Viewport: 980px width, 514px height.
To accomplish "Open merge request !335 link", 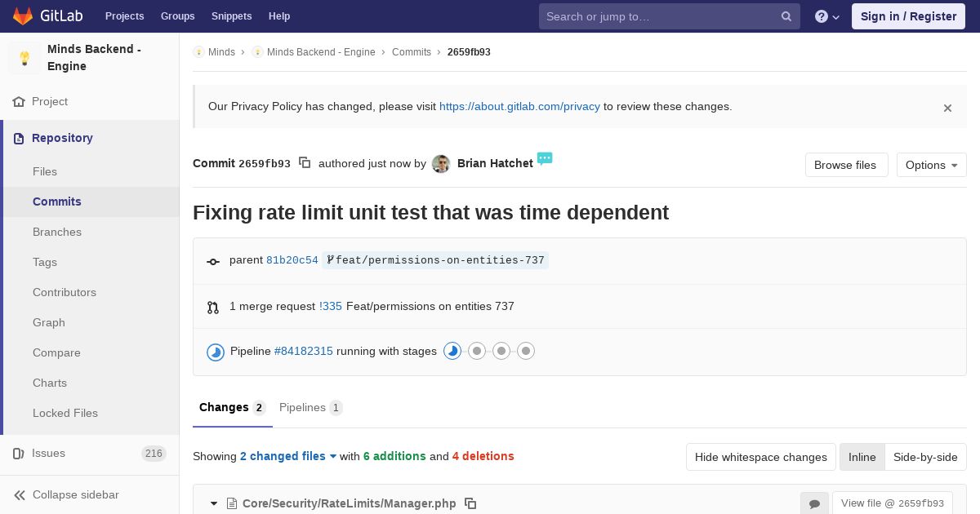I will [x=331, y=306].
